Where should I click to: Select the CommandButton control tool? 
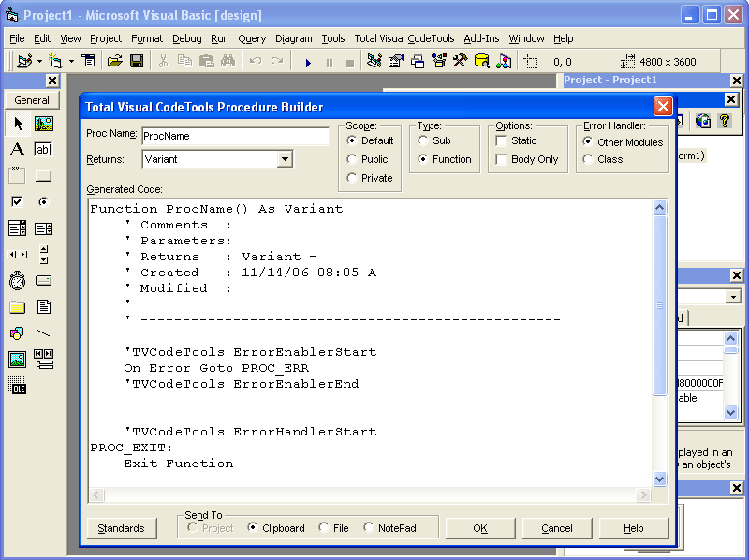click(43, 175)
